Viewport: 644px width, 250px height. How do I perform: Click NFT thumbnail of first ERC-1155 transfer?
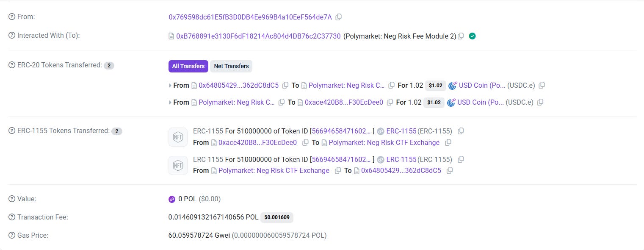point(178,137)
